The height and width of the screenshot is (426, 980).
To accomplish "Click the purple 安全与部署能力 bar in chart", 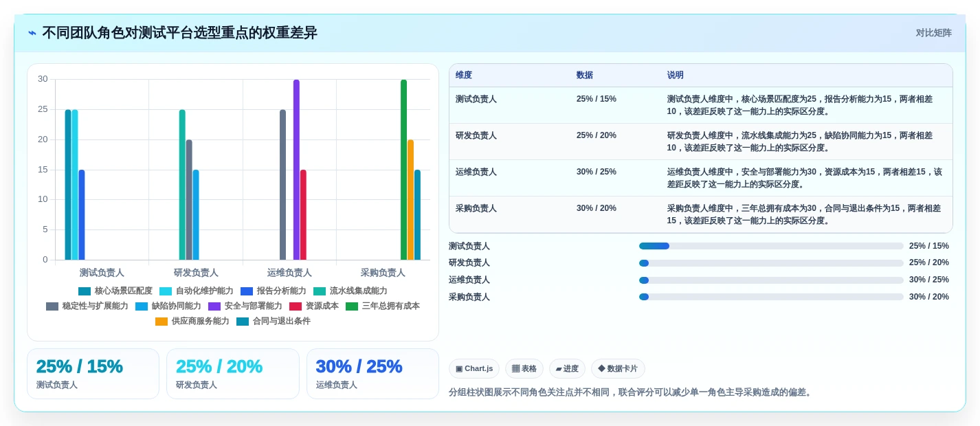I will click(296, 170).
